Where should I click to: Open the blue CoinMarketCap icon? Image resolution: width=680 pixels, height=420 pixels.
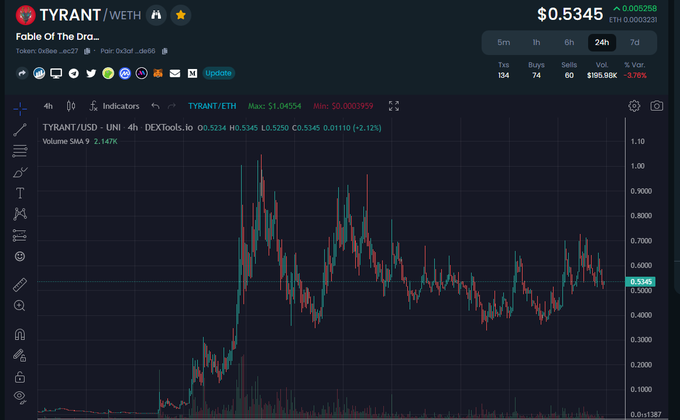(125, 73)
